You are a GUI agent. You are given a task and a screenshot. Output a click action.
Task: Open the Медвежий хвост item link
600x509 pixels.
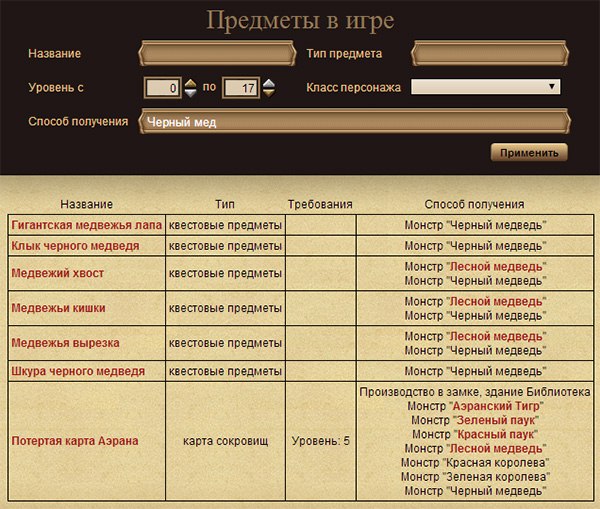pyautogui.click(x=57, y=273)
